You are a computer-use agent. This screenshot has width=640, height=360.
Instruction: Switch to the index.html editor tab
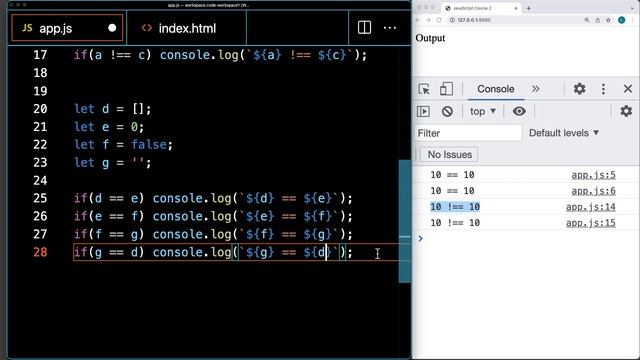point(187,28)
